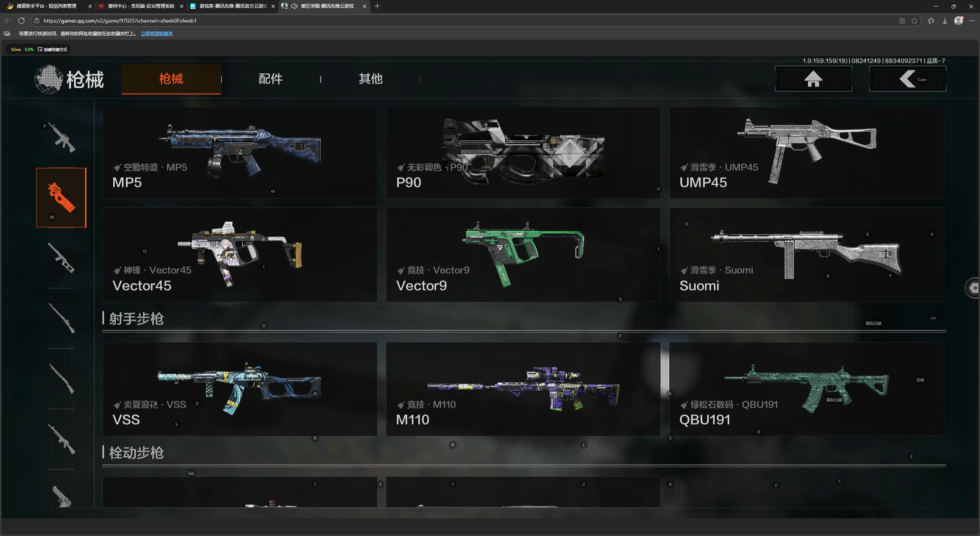Open the floating side handle on right edge
The width and height of the screenshot is (980, 536).
coord(973,288)
